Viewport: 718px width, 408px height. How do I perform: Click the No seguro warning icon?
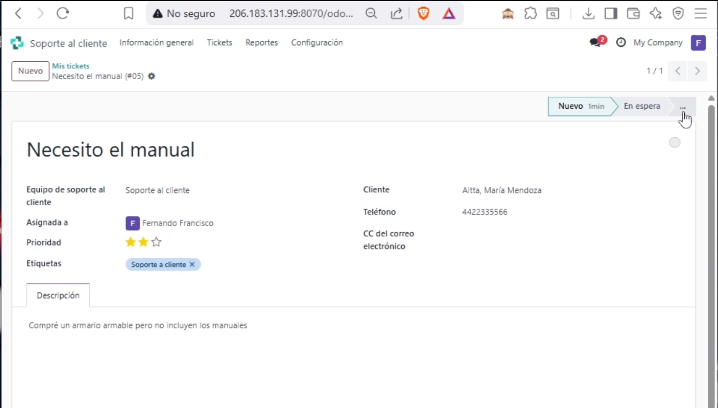pyautogui.click(x=158, y=14)
